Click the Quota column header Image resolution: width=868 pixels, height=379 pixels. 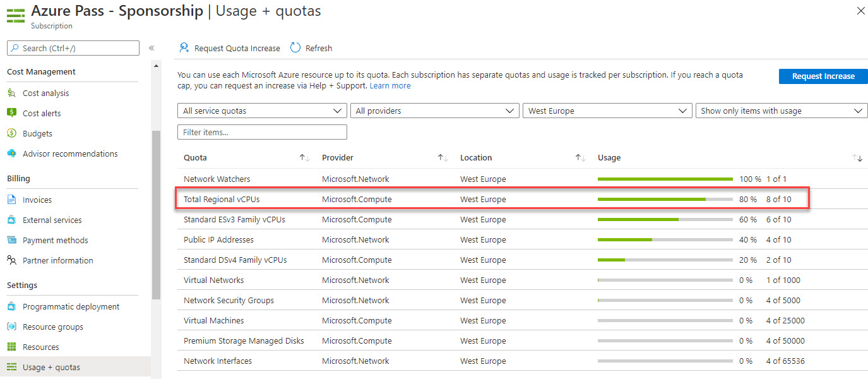click(x=195, y=158)
